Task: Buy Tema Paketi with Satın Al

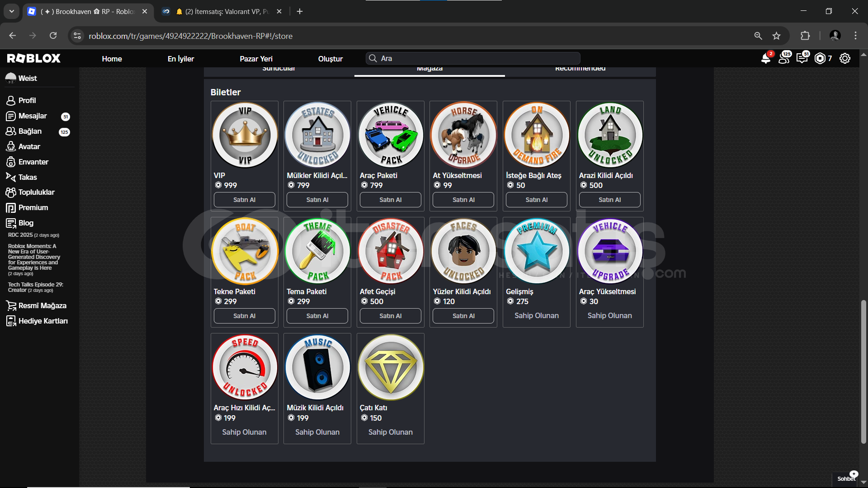Action: [317, 316]
